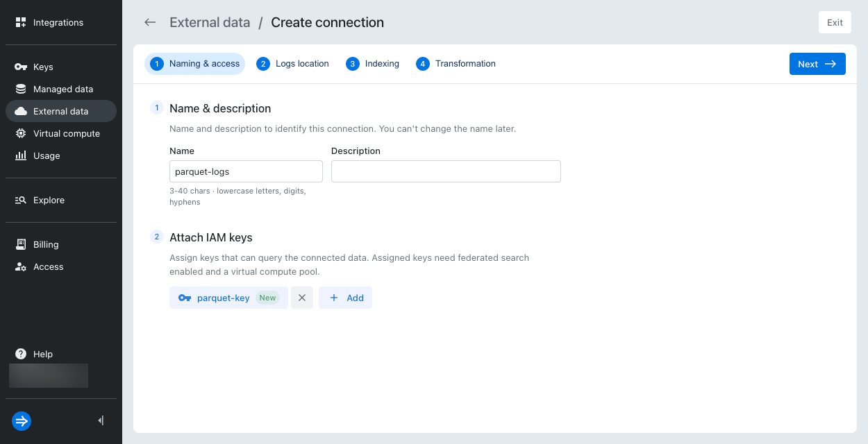Viewport: 868px width, 444px height.
Task: Click the Managed data sidebar label
Action: 63,89
